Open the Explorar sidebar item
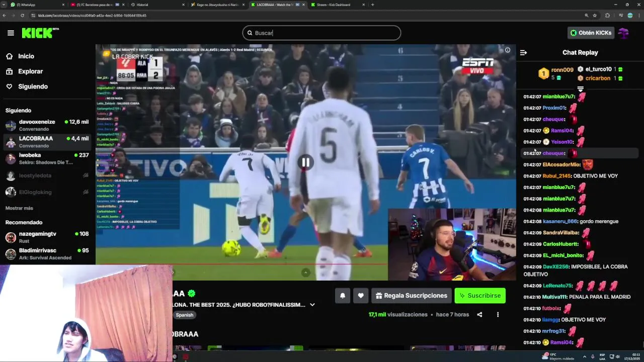The image size is (644, 362). [x=30, y=71]
